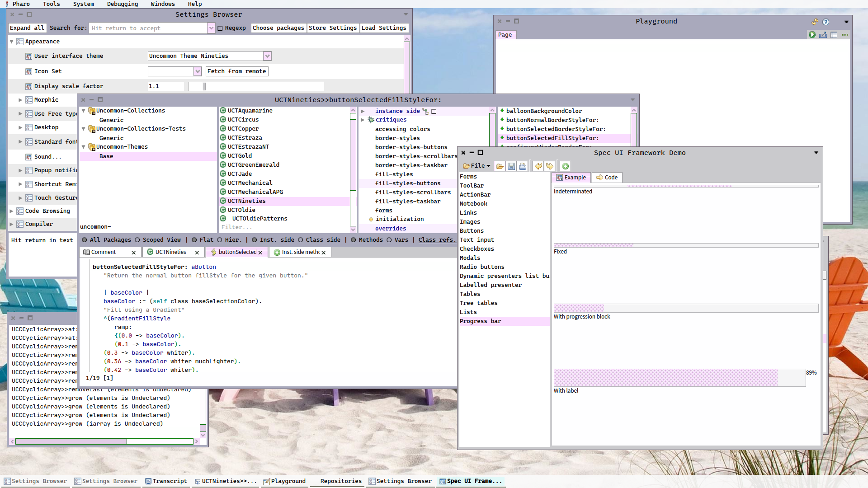Select UCTNineties from the class list
Viewport: 868px width, 488px height.
[246, 201]
